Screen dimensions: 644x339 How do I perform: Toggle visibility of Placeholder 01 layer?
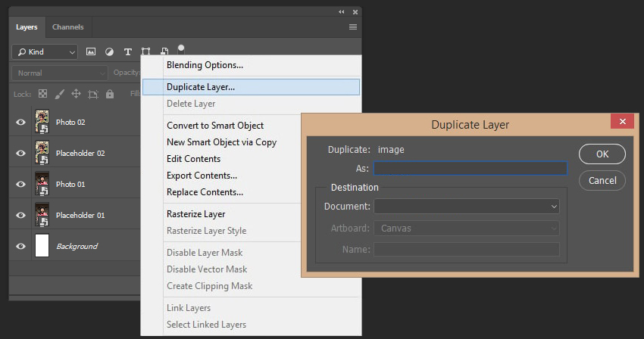[20, 215]
